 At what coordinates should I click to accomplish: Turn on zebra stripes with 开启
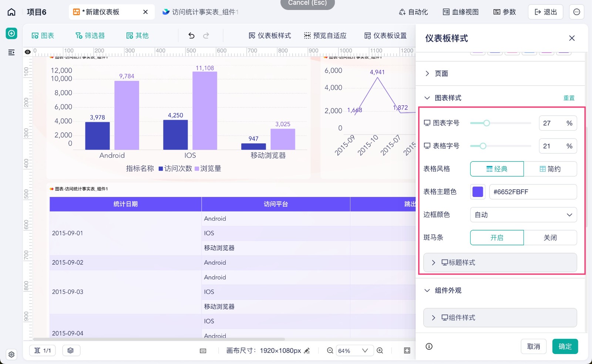497,238
